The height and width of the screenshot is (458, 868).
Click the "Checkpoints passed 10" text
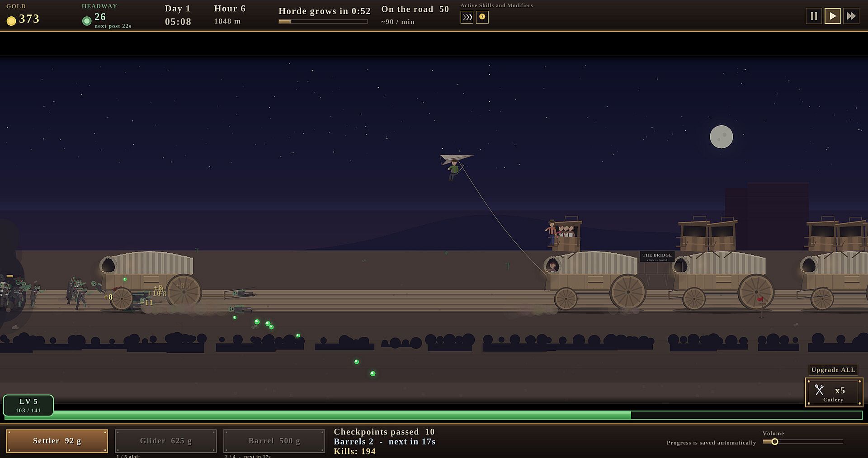384,432
